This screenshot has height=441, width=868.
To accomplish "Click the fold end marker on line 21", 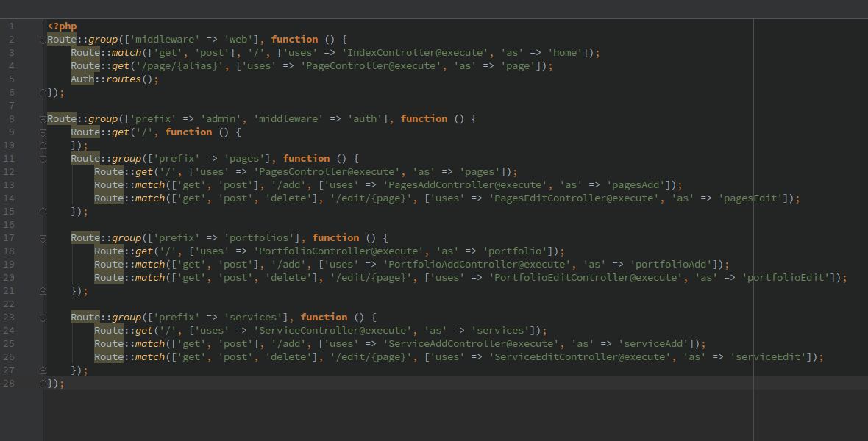I will (x=43, y=291).
